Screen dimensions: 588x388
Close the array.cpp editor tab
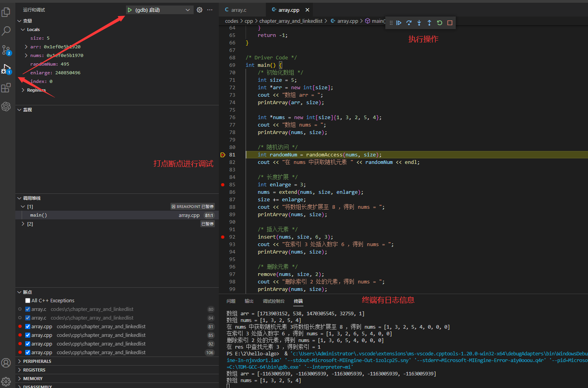coord(307,10)
